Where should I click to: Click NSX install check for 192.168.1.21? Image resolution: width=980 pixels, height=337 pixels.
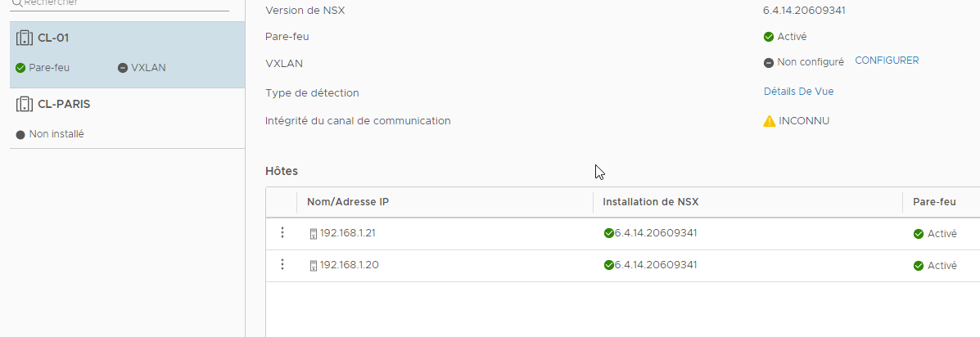click(609, 233)
